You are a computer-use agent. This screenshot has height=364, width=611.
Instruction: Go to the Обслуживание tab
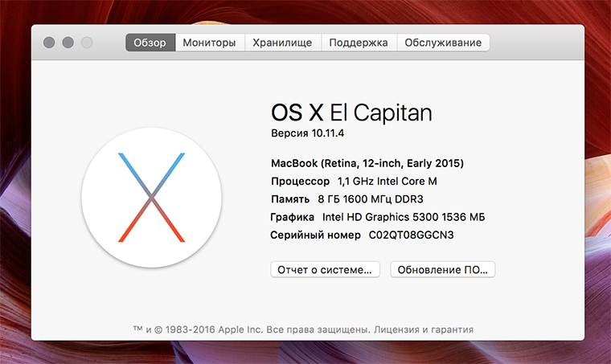click(443, 43)
